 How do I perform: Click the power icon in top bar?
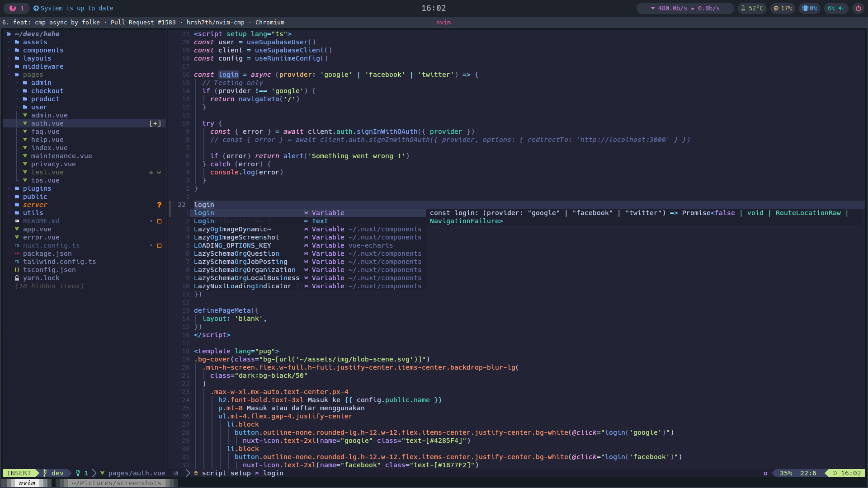[x=858, y=8]
